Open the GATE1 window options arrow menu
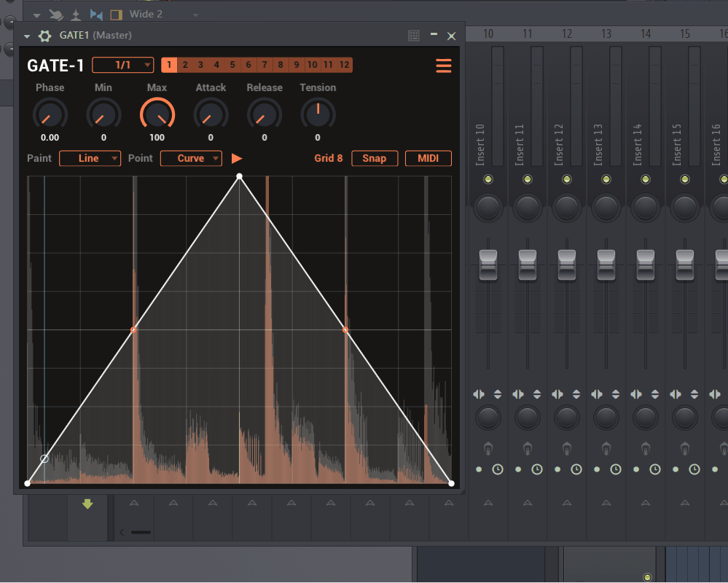 27,36
